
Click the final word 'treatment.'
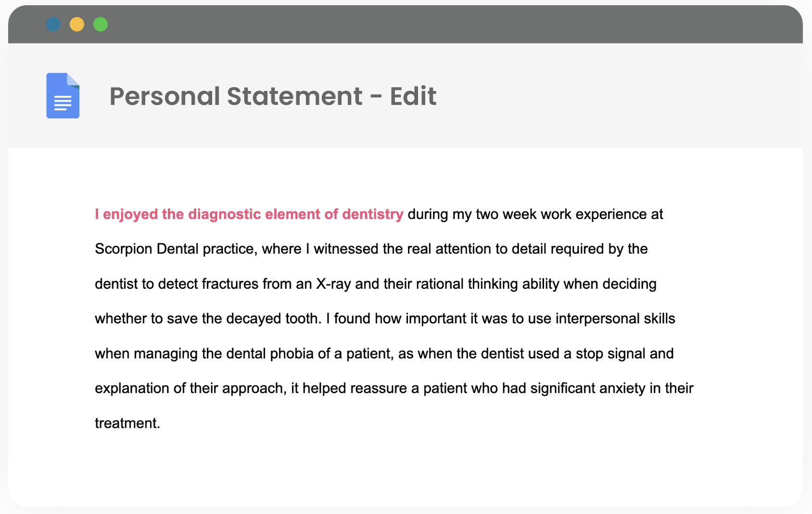127,424
